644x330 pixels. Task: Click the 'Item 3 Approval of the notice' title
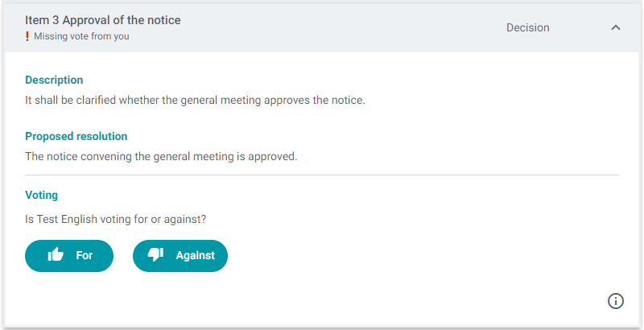pos(103,20)
